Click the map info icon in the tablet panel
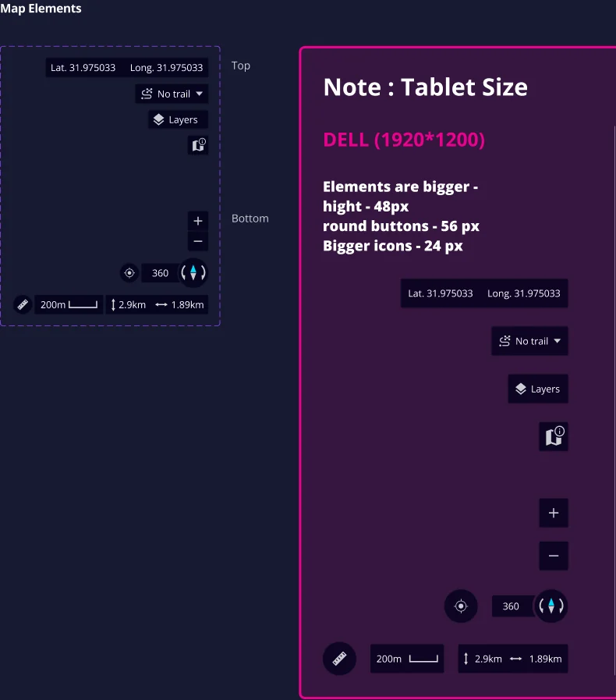 click(x=554, y=436)
